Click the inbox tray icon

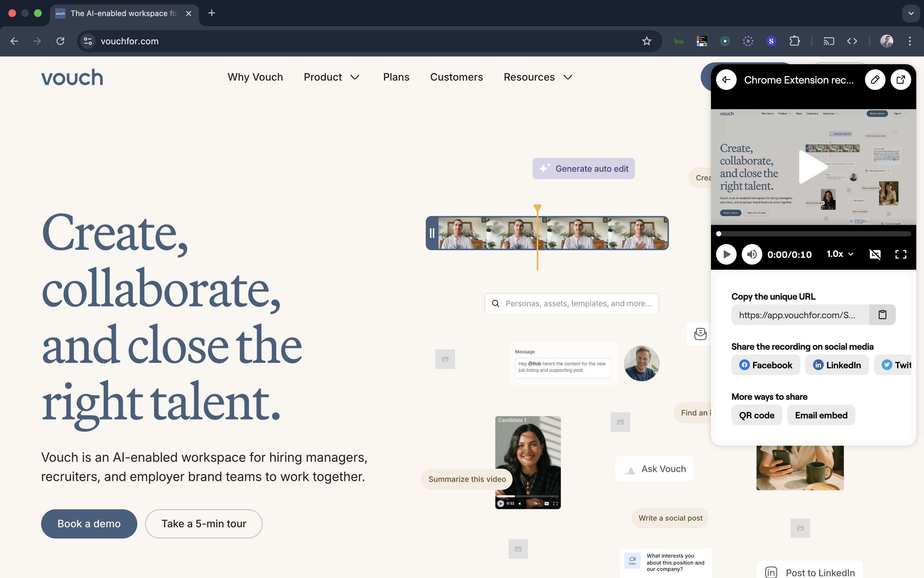[x=700, y=334]
